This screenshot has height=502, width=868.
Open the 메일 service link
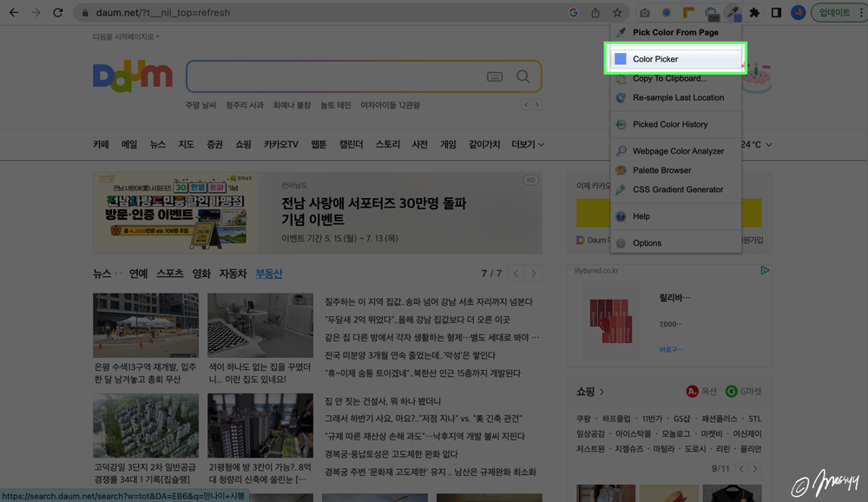click(129, 144)
